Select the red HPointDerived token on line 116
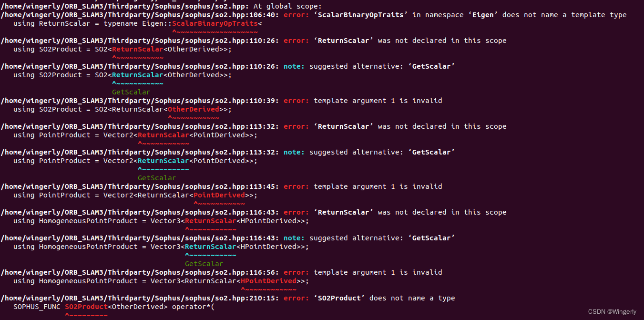This screenshot has width=644, height=320. click(269, 281)
